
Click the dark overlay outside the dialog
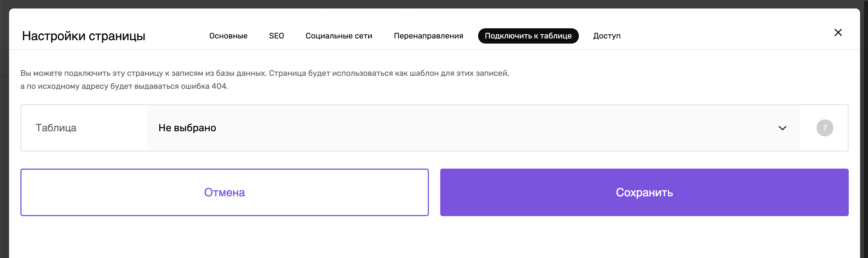pyautogui.click(x=4, y=135)
